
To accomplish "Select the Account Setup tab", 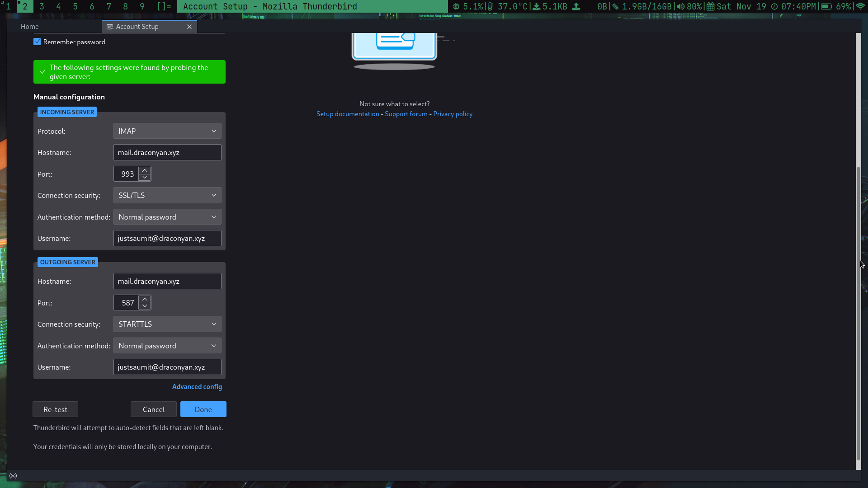I will point(149,27).
